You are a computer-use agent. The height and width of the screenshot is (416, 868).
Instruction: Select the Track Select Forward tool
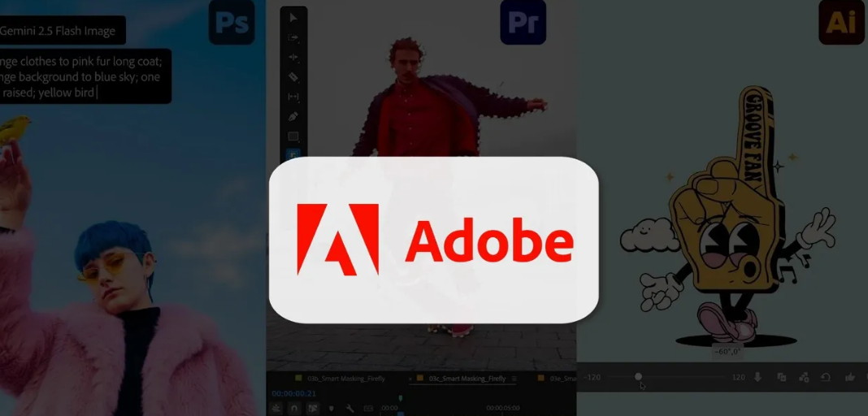293,37
